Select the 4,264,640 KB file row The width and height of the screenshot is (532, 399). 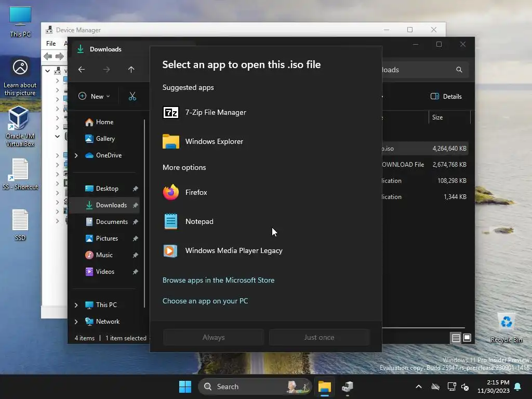point(425,149)
